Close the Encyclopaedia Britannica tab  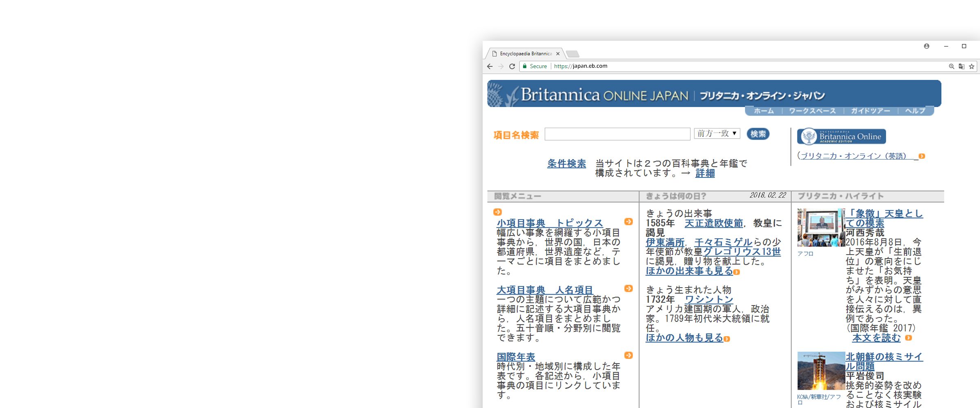coord(558,53)
